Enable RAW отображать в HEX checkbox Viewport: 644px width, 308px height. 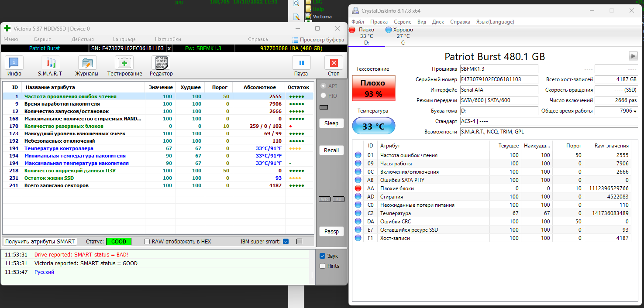[147, 242]
